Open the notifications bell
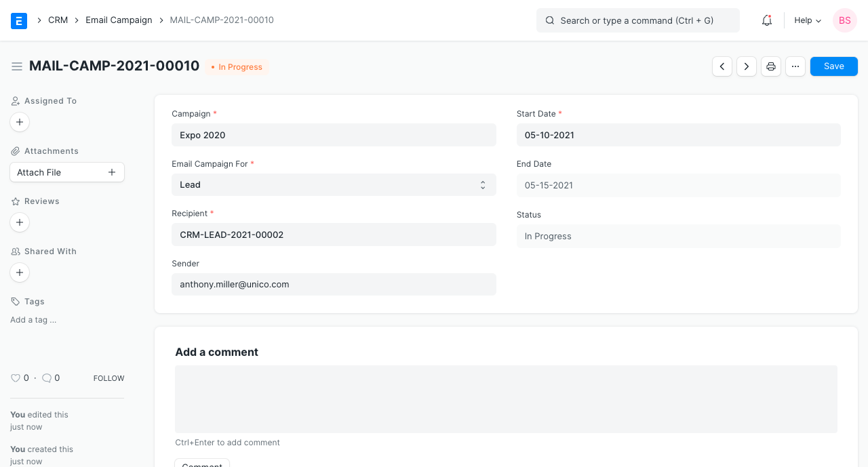The image size is (868, 467). [x=766, y=20]
